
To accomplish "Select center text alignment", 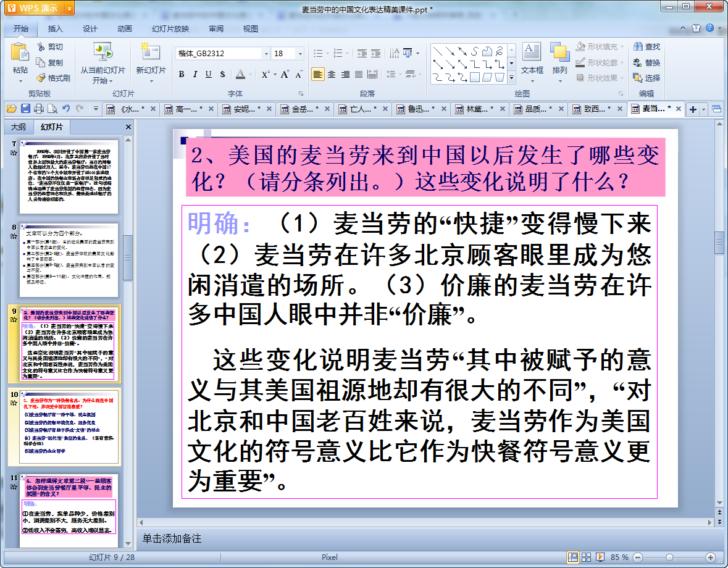I will click(x=332, y=74).
